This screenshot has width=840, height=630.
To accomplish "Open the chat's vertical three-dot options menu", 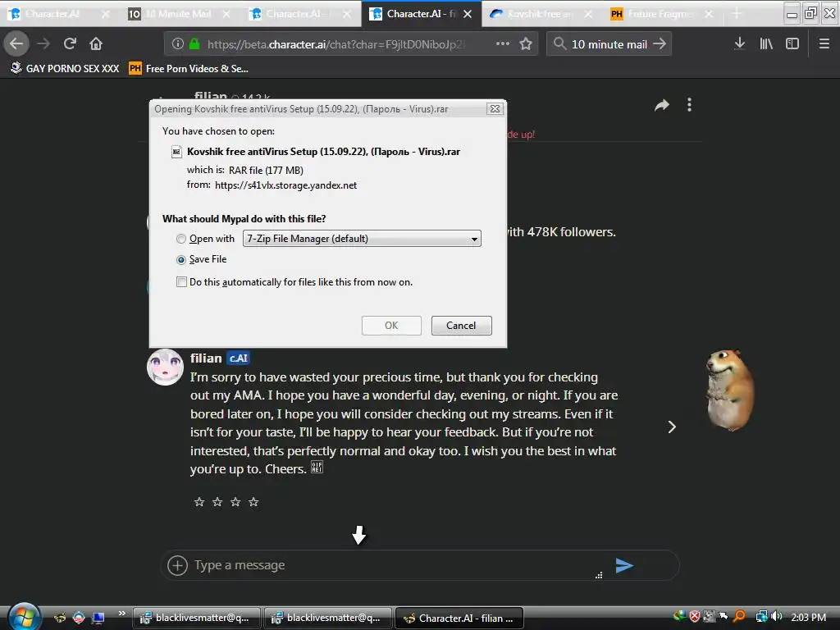I will [689, 105].
